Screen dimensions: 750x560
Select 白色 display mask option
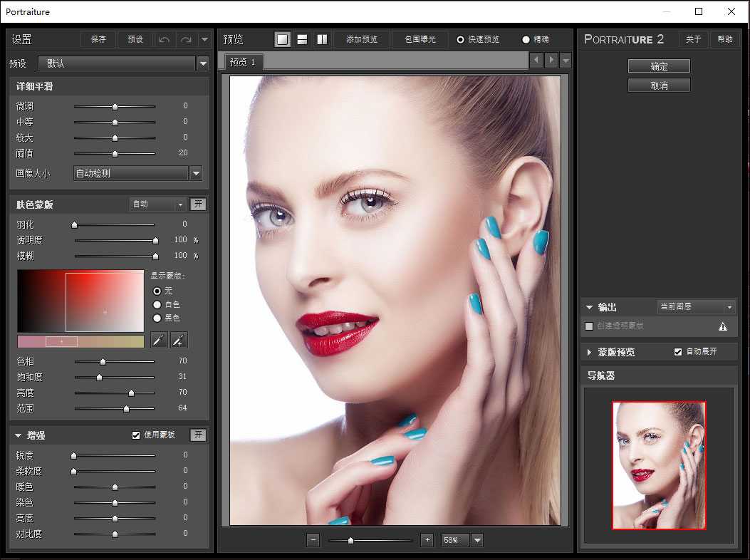(157, 304)
